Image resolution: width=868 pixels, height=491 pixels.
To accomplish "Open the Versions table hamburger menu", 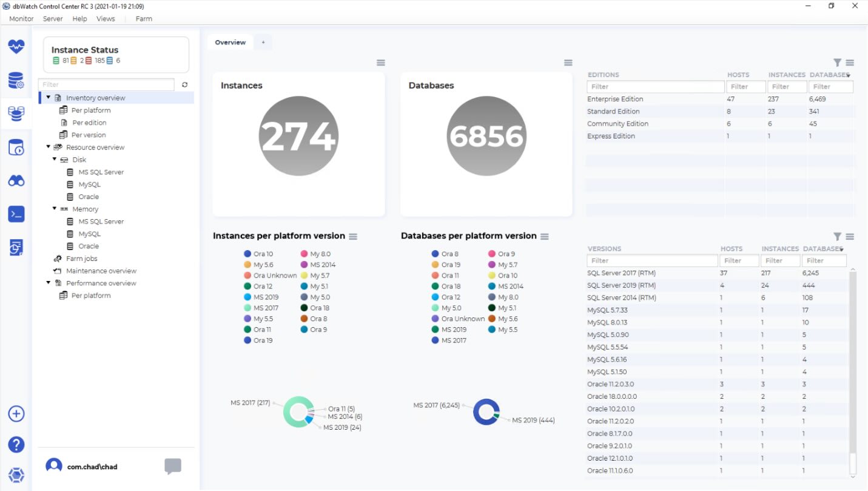I will click(850, 237).
